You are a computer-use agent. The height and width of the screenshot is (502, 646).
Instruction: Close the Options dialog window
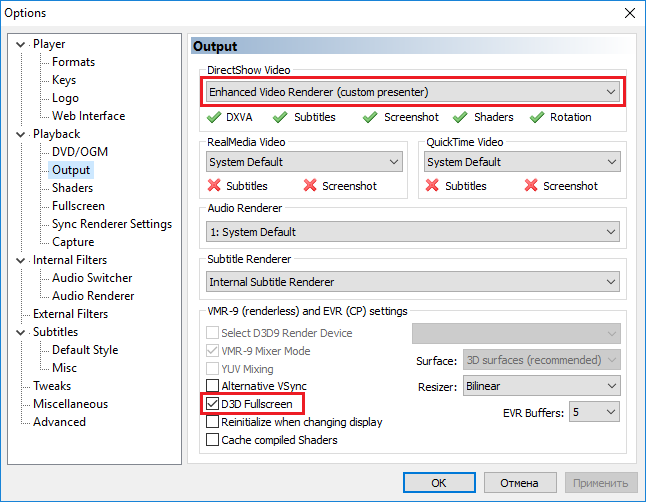point(628,13)
